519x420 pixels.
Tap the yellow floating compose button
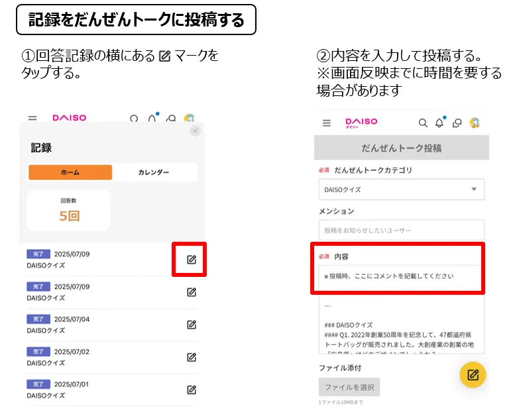tap(473, 375)
